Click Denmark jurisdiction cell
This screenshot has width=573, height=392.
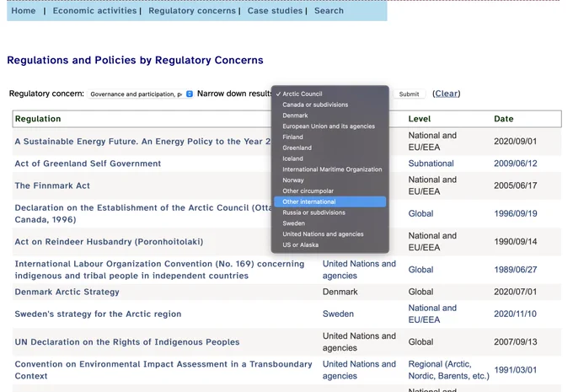(340, 292)
